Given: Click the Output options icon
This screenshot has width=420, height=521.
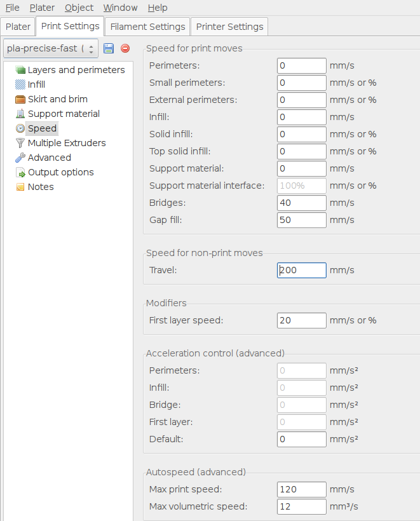Looking at the screenshot, I should 20,172.
